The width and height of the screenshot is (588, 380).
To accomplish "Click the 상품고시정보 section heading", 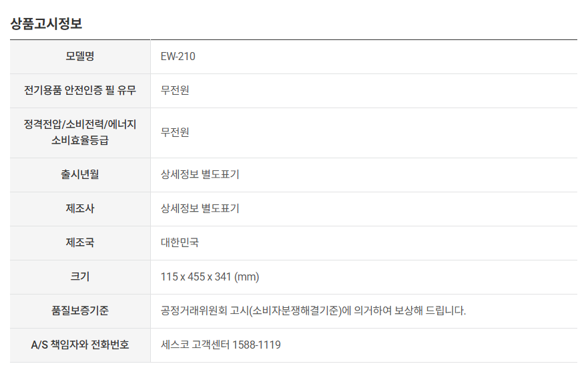I will click(x=46, y=23).
